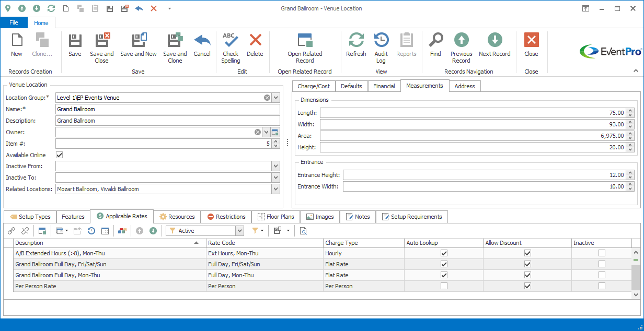Screen dimensions: 644x331
Task: Click the Length stepper arrows
Action: click(x=630, y=113)
